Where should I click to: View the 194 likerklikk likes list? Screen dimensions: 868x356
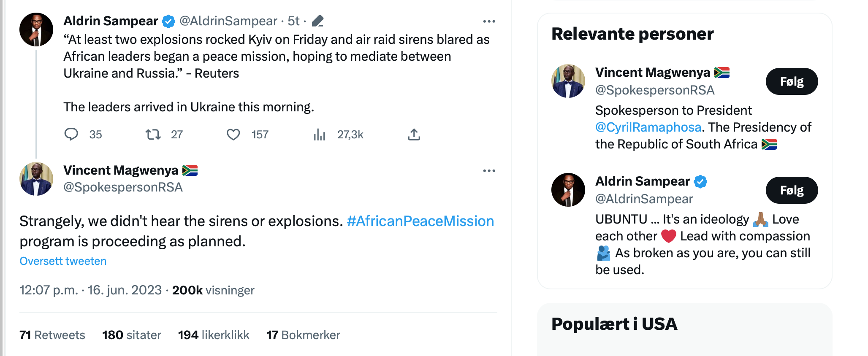pos(214,335)
